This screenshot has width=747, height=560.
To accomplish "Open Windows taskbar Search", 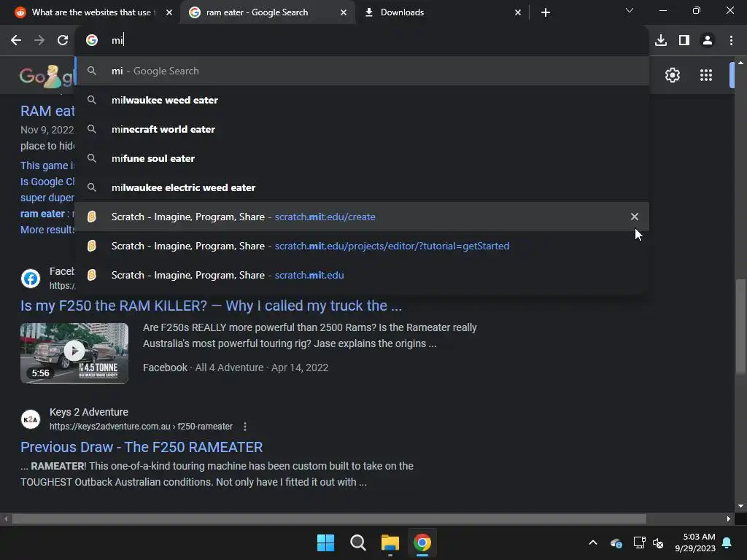I will coord(357,542).
